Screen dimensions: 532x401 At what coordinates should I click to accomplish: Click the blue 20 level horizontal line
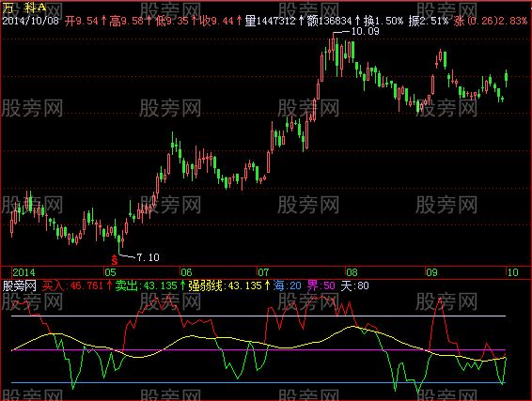click(x=258, y=383)
